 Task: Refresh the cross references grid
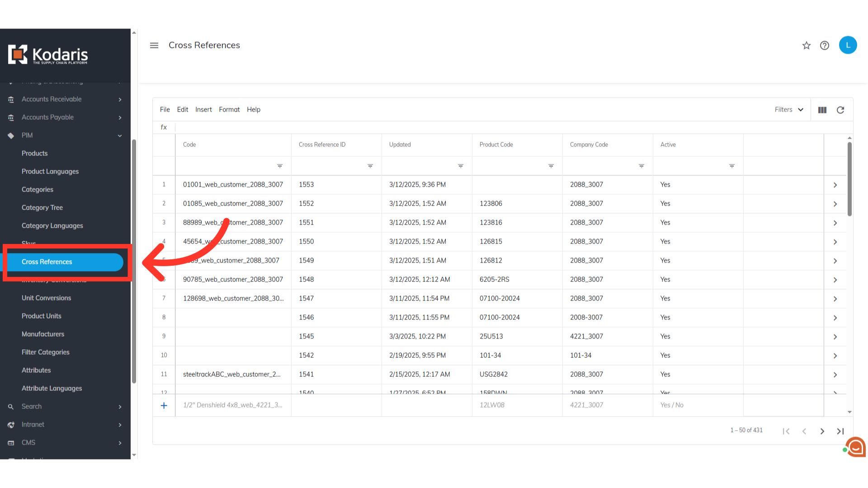tap(840, 110)
